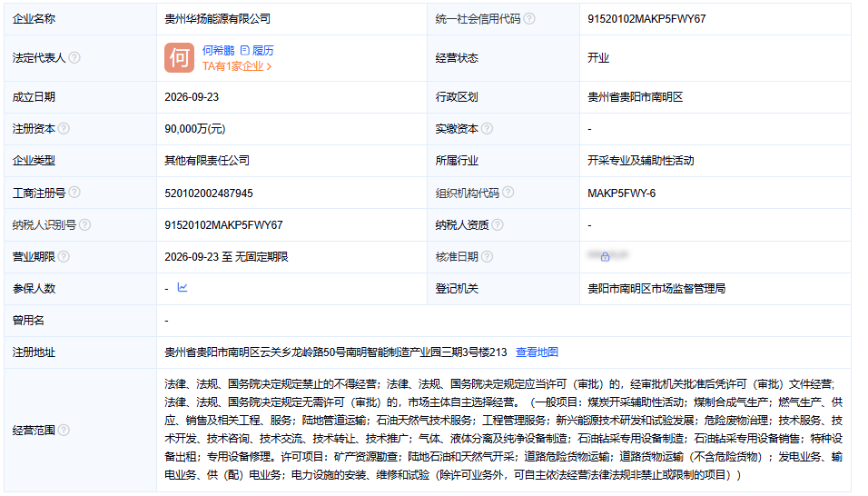This screenshot has width=868, height=496.
Task: Click the 履历 document icon
Action: tap(244, 50)
